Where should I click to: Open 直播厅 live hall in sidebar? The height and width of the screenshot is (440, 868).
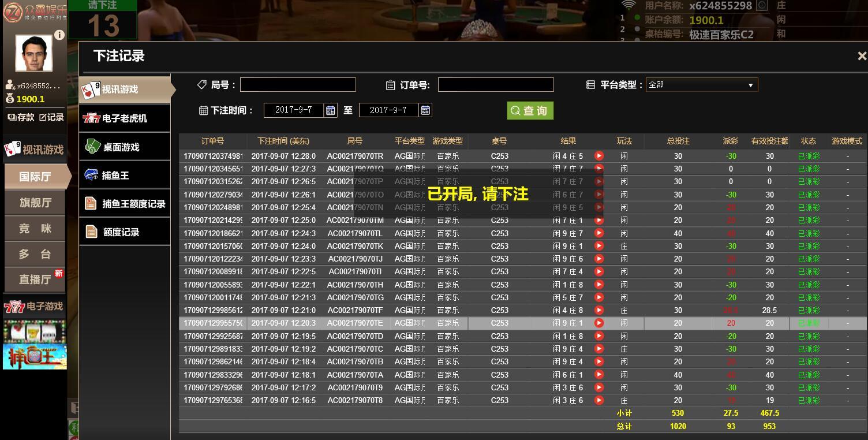[35, 279]
